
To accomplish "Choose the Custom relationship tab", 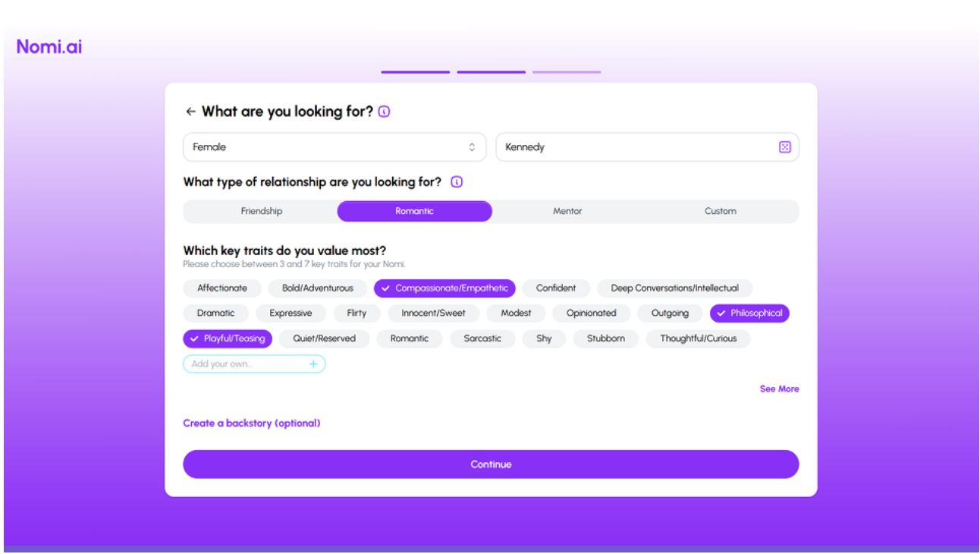I will click(720, 212).
